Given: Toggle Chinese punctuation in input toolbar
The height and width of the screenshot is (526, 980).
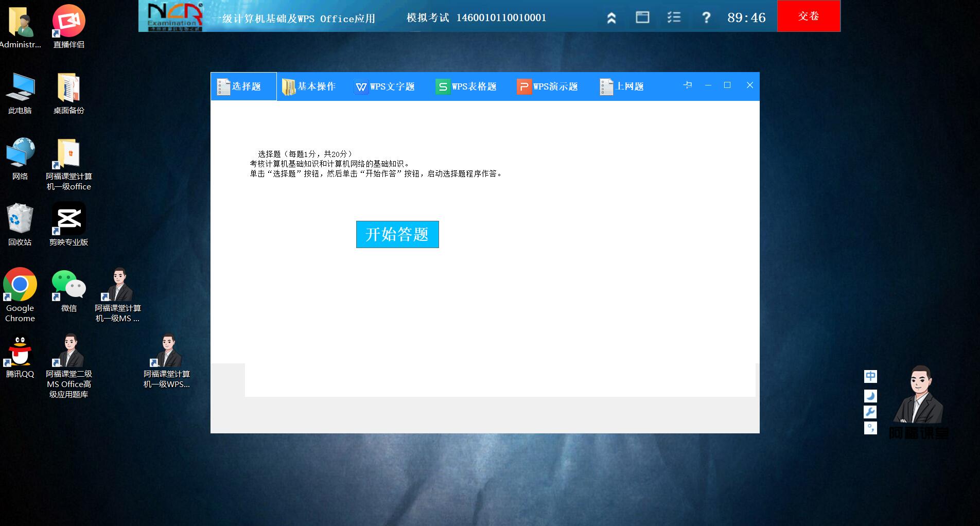Looking at the screenshot, I should pyautogui.click(x=869, y=428).
